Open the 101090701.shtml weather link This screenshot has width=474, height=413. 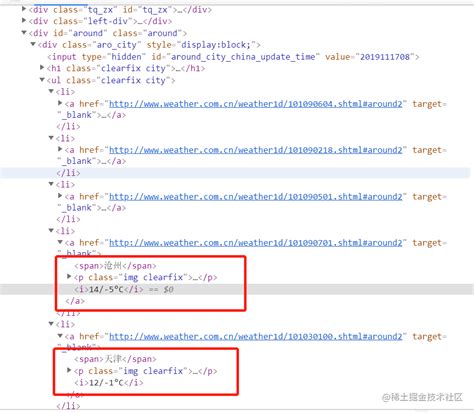(x=256, y=243)
